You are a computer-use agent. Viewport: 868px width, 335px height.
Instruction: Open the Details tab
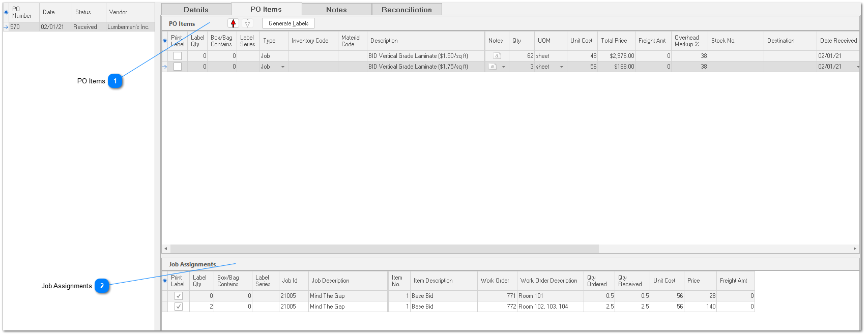pos(196,10)
